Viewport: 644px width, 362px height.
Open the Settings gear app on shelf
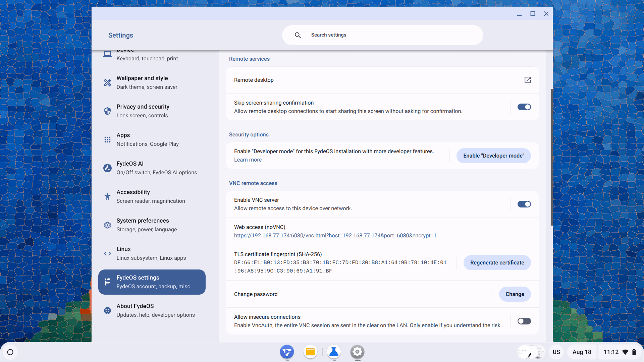(x=357, y=352)
